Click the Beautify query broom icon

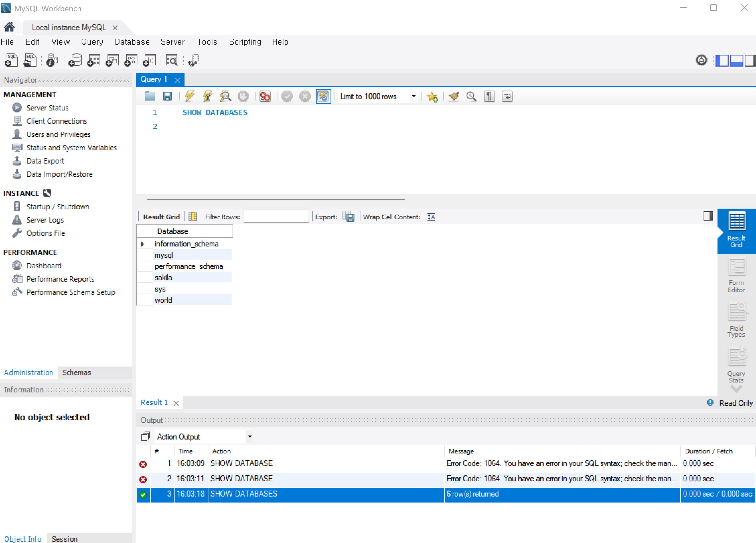click(454, 97)
